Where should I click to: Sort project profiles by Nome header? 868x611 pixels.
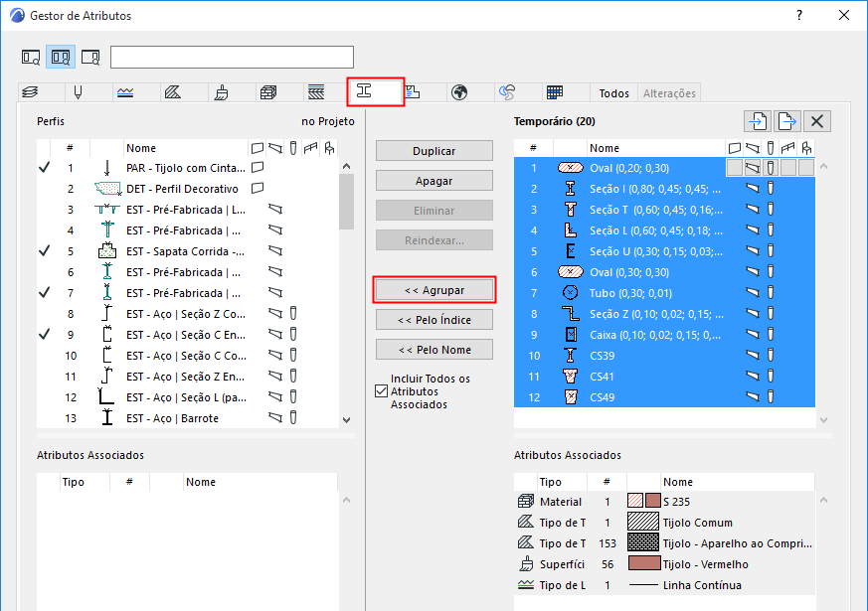click(x=186, y=148)
